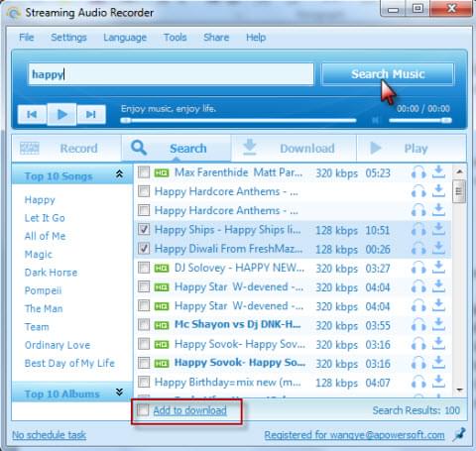Screen dimensions: 476x451
Task: Download Happy Diwali From FreshMaz track
Action: click(438, 248)
